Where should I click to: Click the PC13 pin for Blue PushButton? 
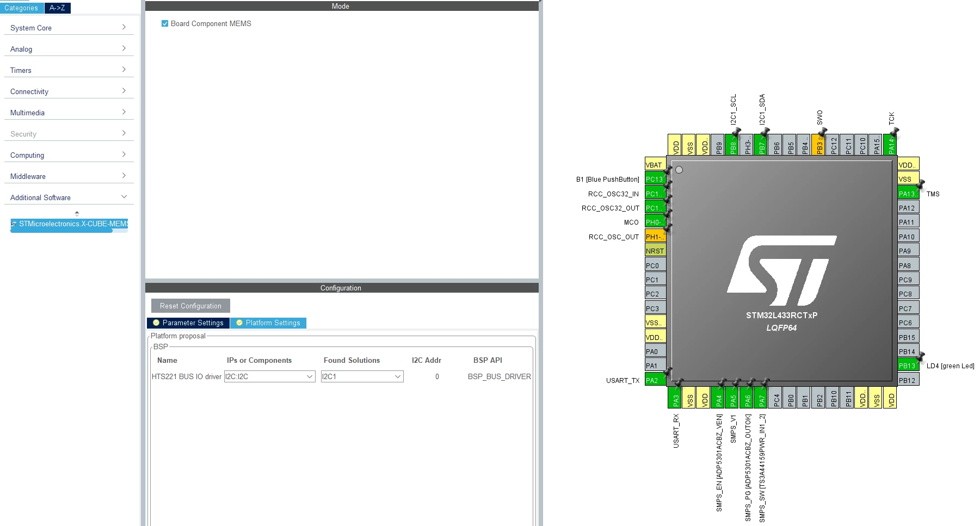click(655, 179)
